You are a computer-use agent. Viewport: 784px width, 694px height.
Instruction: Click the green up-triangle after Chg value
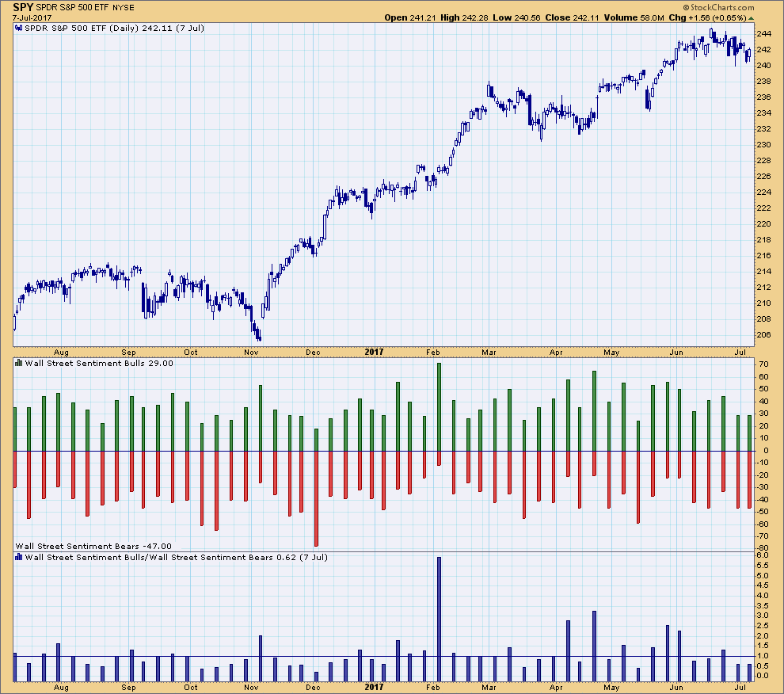pyautogui.click(x=751, y=18)
